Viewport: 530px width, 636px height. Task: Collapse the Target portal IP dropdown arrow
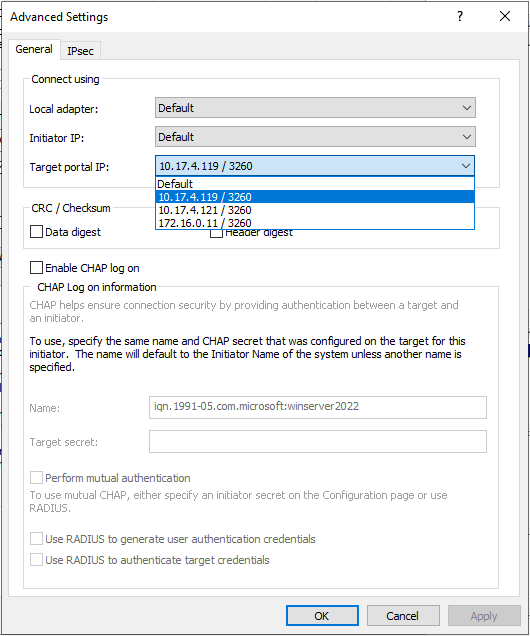pos(466,166)
